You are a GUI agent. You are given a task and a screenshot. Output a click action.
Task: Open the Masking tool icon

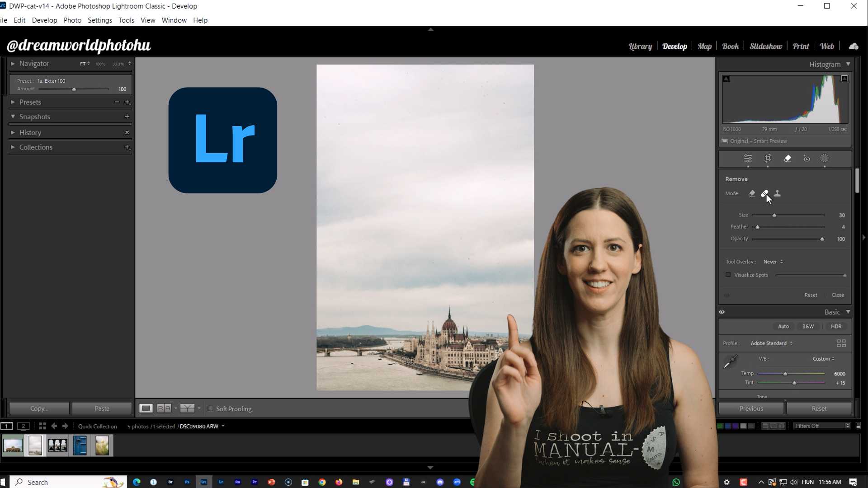coord(825,159)
